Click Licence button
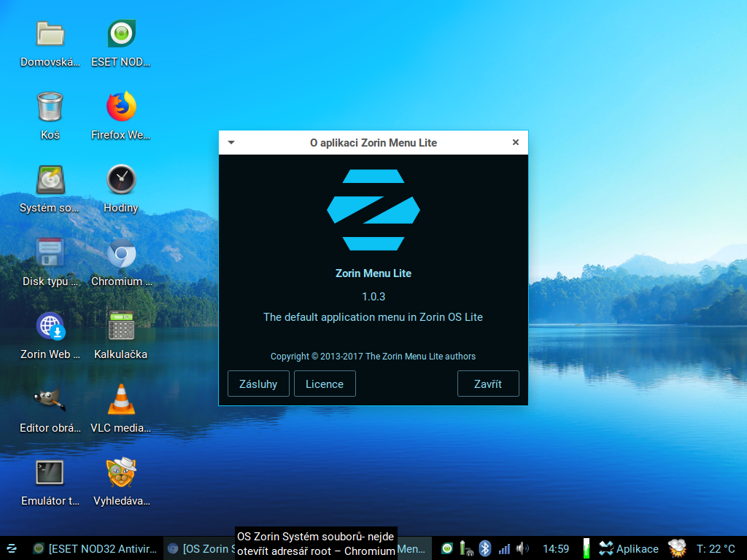This screenshot has height=560, width=747. [x=325, y=384]
